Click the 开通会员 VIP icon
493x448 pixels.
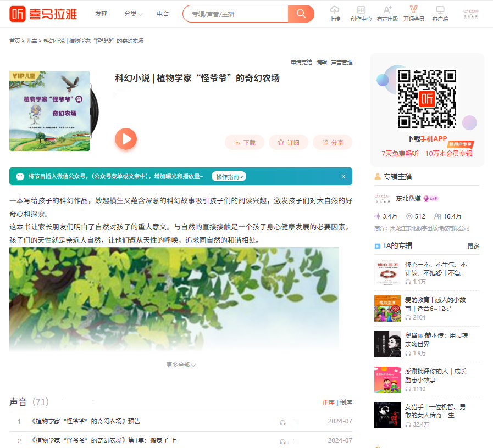(413, 14)
